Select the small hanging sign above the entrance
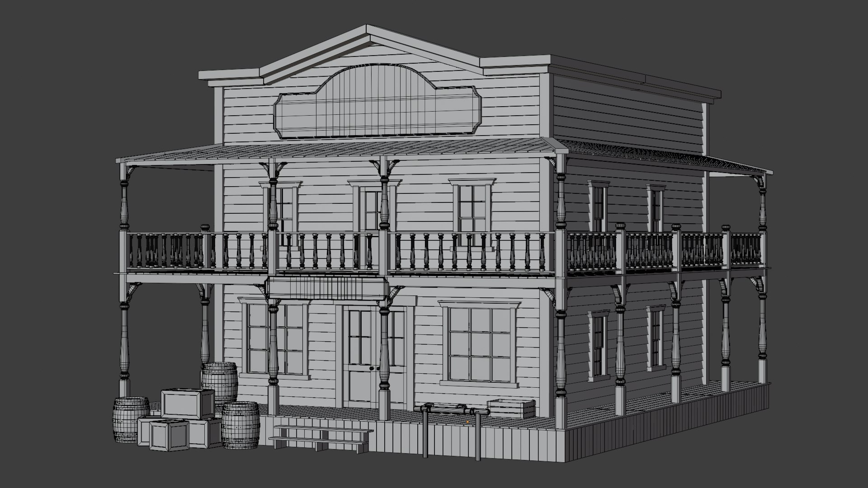This screenshot has width=868, height=488. pyautogui.click(x=327, y=288)
